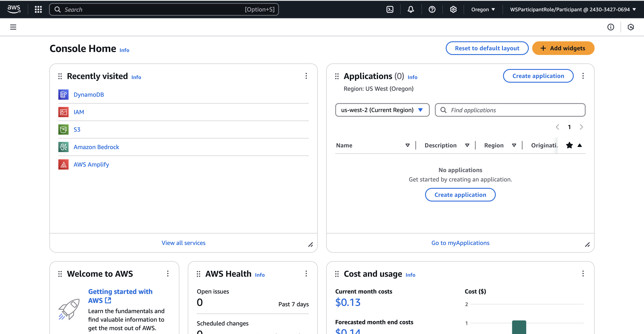Open the services grid menu icon

(38, 10)
